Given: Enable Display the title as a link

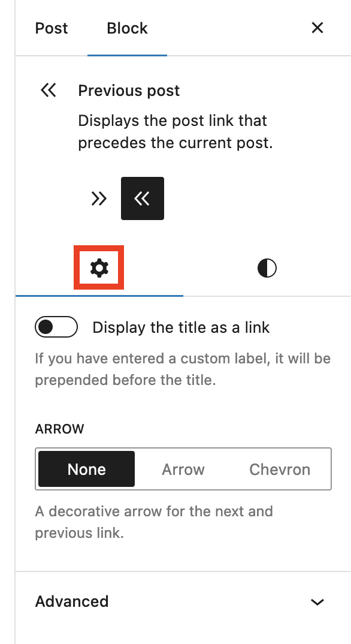Looking at the screenshot, I should pos(56,327).
